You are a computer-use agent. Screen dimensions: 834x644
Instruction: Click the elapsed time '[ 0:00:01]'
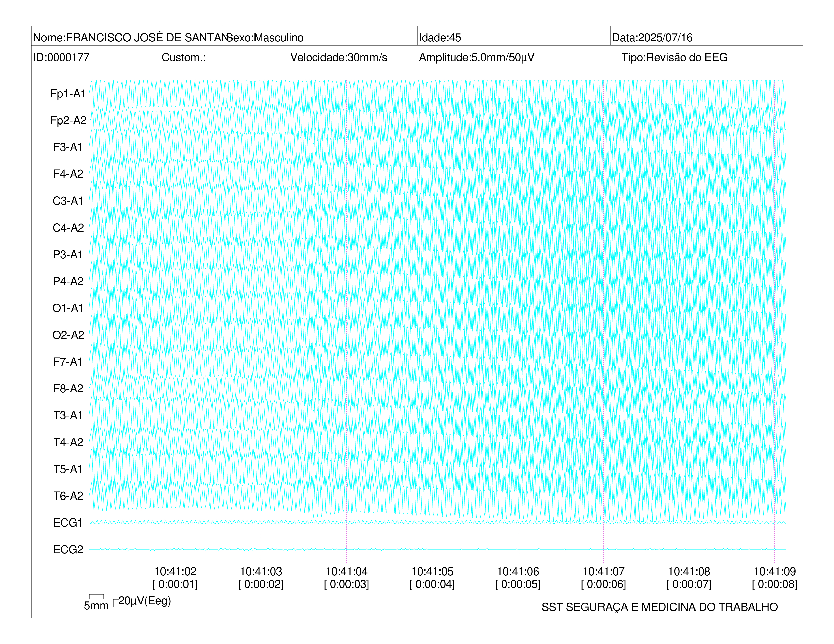coord(175,584)
